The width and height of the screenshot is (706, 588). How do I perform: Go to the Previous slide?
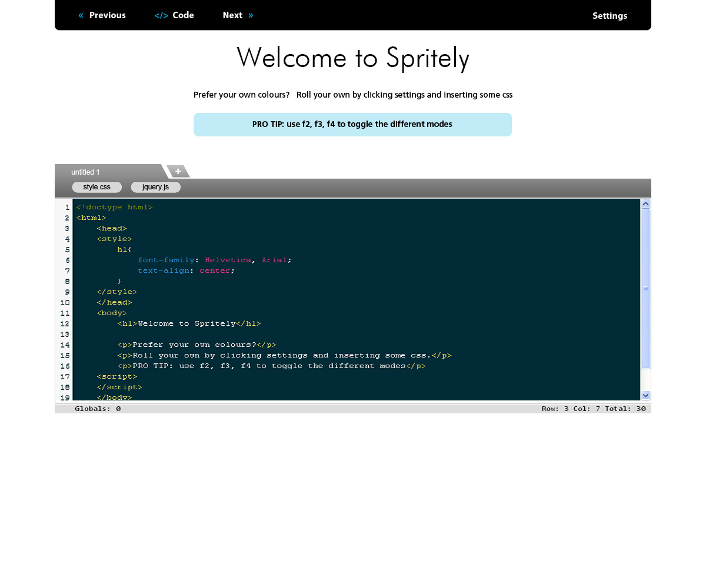[x=102, y=15]
